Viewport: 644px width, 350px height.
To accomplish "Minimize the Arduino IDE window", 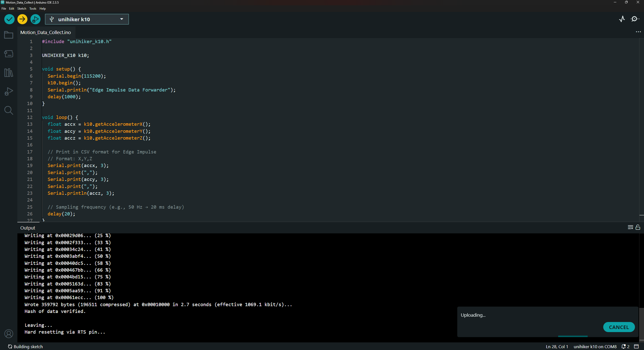I will point(615,2).
